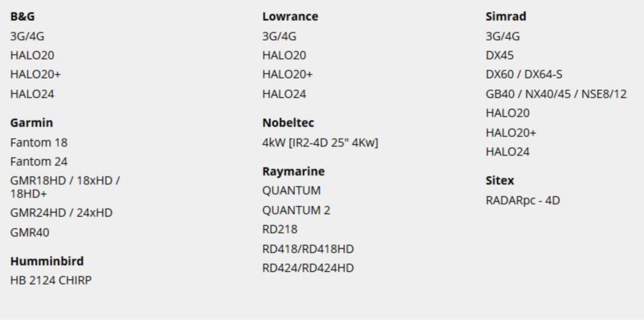Select GB40 / NX40/45 / NSE8/12 entry
The width and height of the screenshot is (644, 320).
click(556, 94)
